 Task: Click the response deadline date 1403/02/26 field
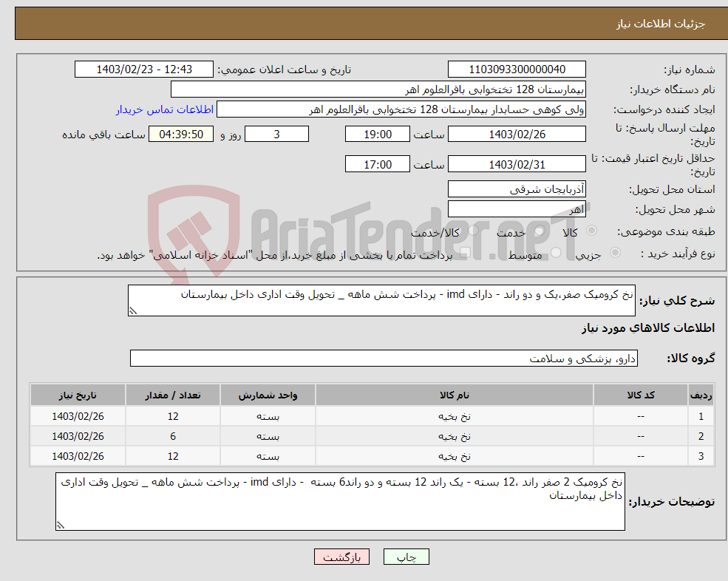[517, 135]
